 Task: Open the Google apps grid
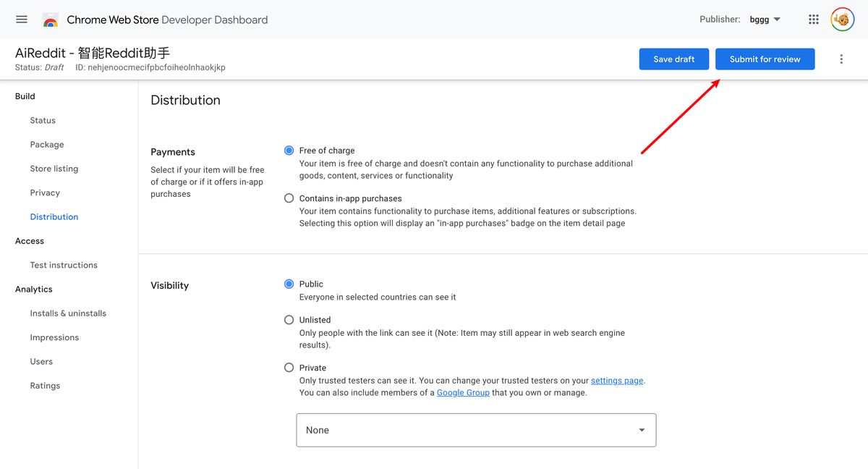(x=813, y=19)
